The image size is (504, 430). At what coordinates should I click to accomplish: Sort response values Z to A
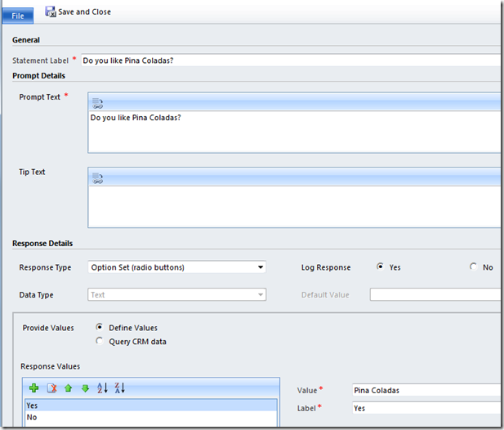point(119,387)
